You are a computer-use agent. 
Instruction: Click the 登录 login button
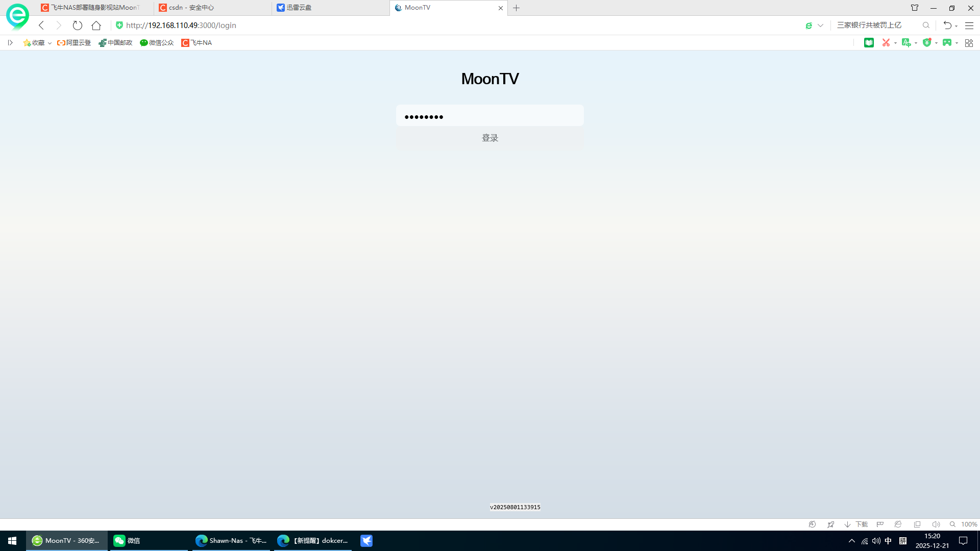pyautogui.click(x=489, y=138)
